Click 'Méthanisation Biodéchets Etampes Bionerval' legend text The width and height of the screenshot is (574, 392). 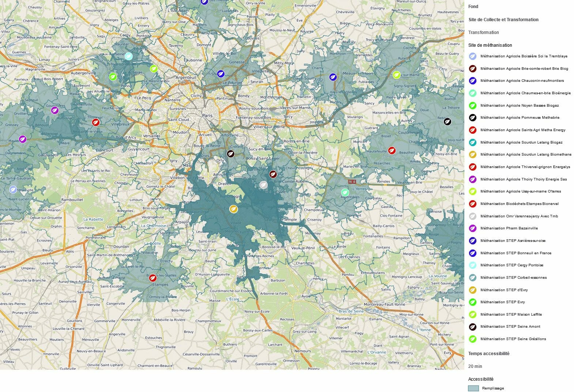click(x=519, y=204)
